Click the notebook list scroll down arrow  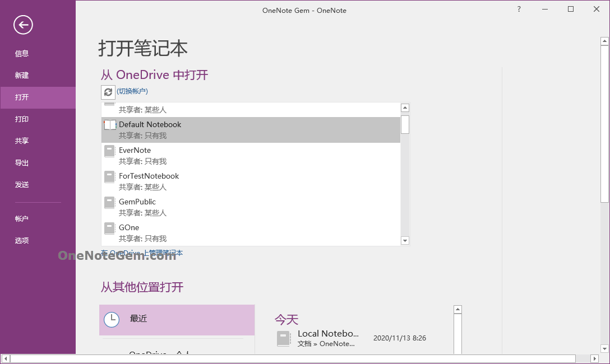405,240
